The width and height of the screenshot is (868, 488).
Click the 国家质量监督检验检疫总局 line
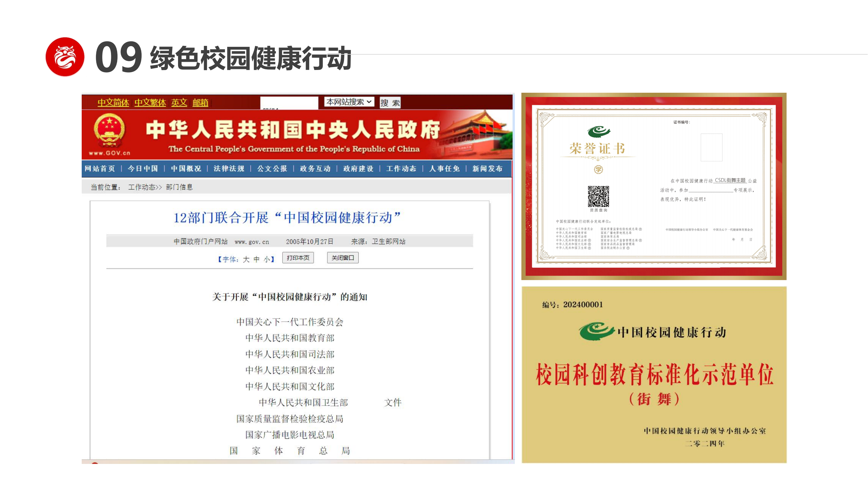coord(290,419)
